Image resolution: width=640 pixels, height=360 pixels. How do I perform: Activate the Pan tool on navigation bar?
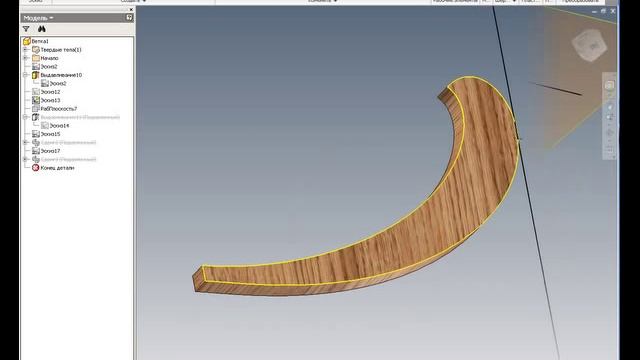610,107
